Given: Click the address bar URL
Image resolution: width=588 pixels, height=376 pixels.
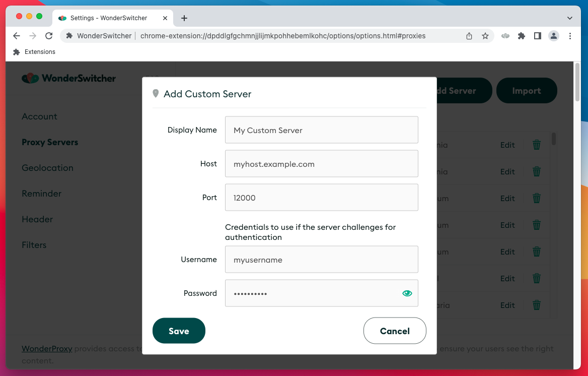Looking at the screenshot, I should coord(283,36).
